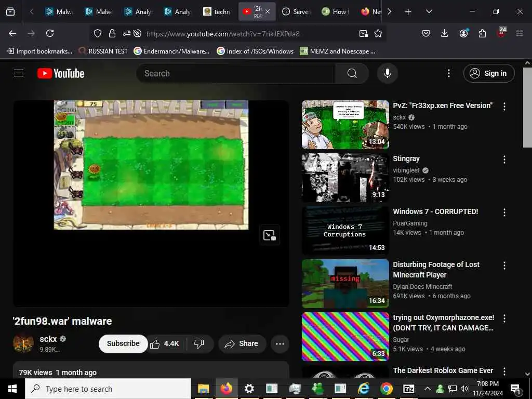The width and height of the screenshot is (532, 399).
Task: Open picture-in-picture from address bar
Action: click(363, 33)
